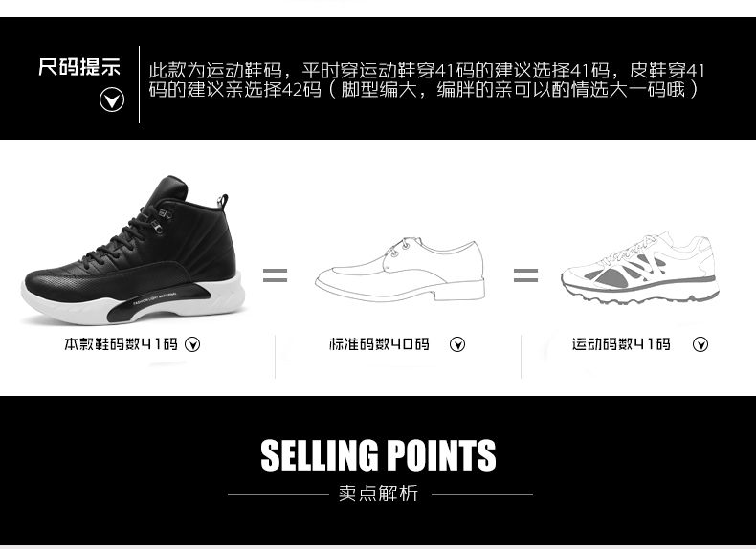The height and width of the screenshot is (549, 756).
Task: Click the 尺码提示 heading
Action: pos(79,67)
